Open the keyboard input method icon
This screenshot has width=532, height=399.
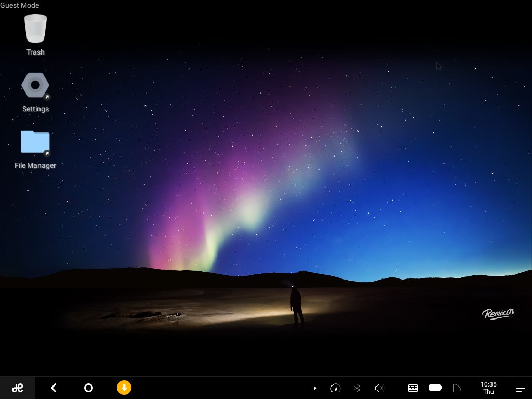tap(413, 388)
